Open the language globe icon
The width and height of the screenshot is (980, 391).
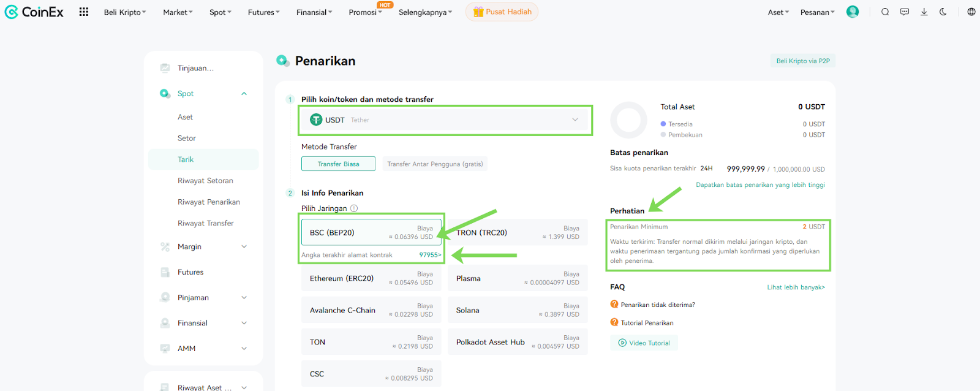[x=971, y=12]
